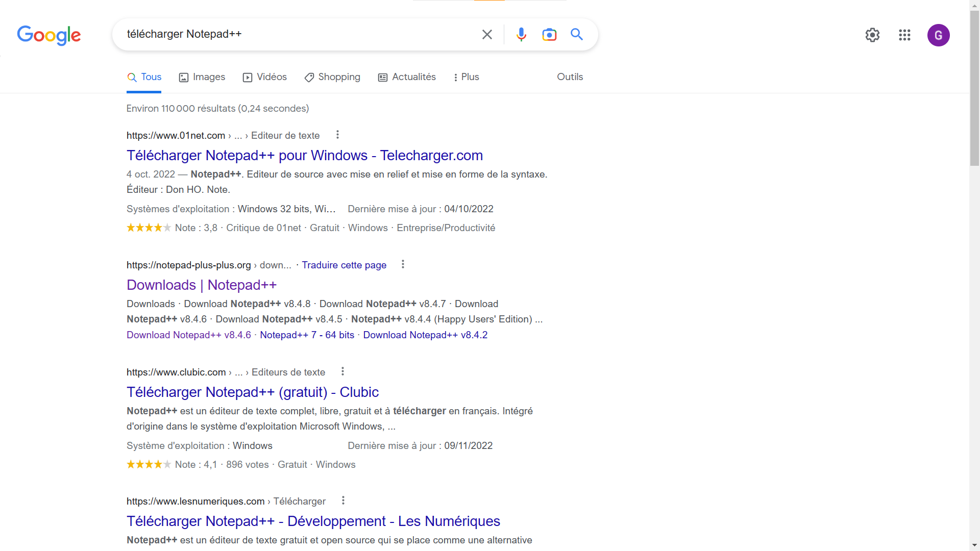
Task: Click the Traduire cette page link
Action: tap(344, 265)
